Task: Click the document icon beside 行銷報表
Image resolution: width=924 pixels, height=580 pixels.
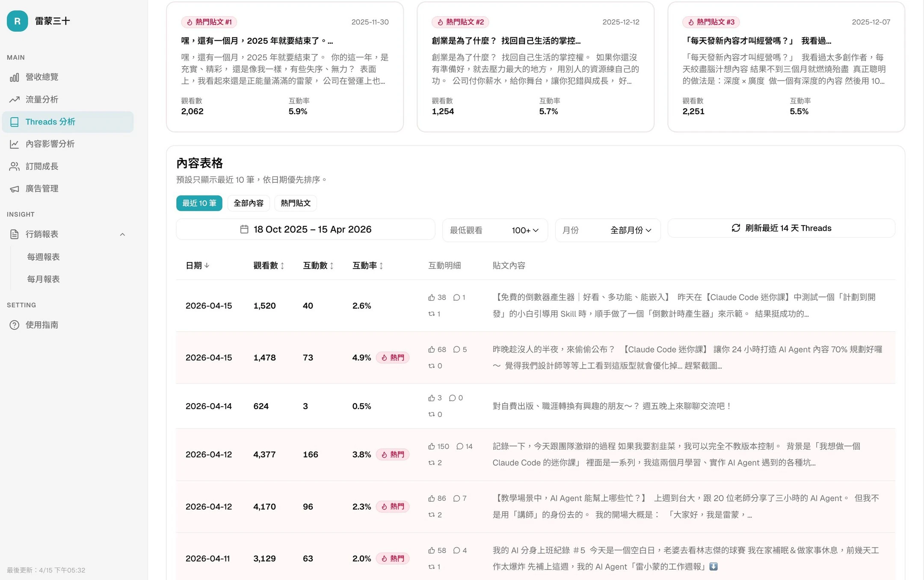Action: pos(15,234)
